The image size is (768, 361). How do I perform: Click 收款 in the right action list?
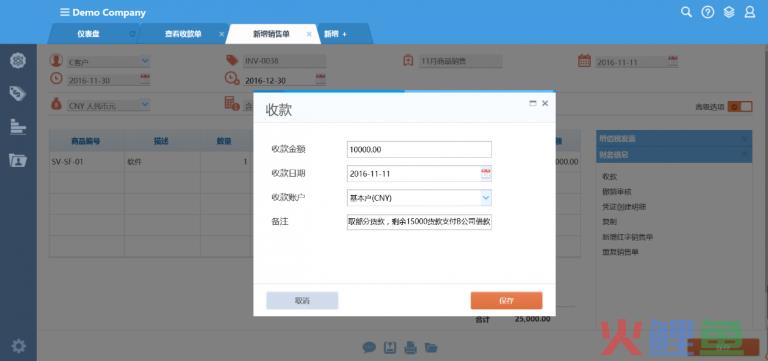pos(610,176)
